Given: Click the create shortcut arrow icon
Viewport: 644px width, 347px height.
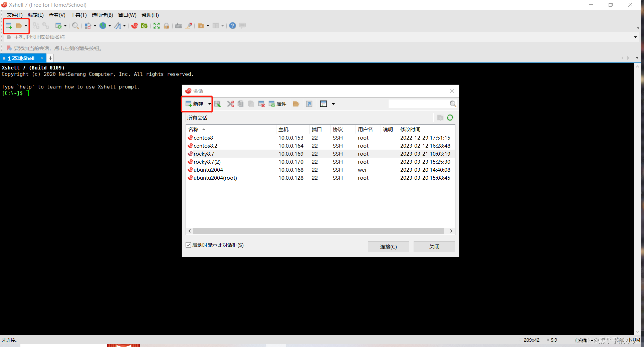Looking at the screenshot, I should click(x=309, y=104).
